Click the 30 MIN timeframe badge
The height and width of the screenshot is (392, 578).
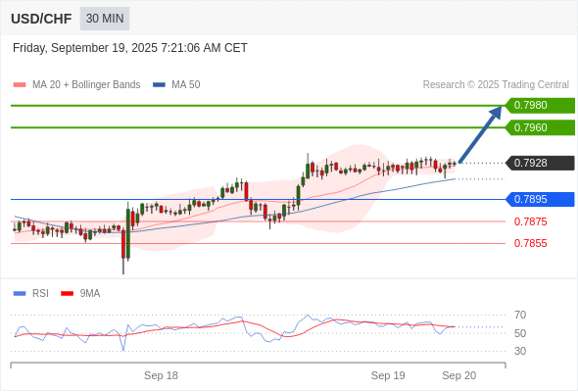(105, 19)
